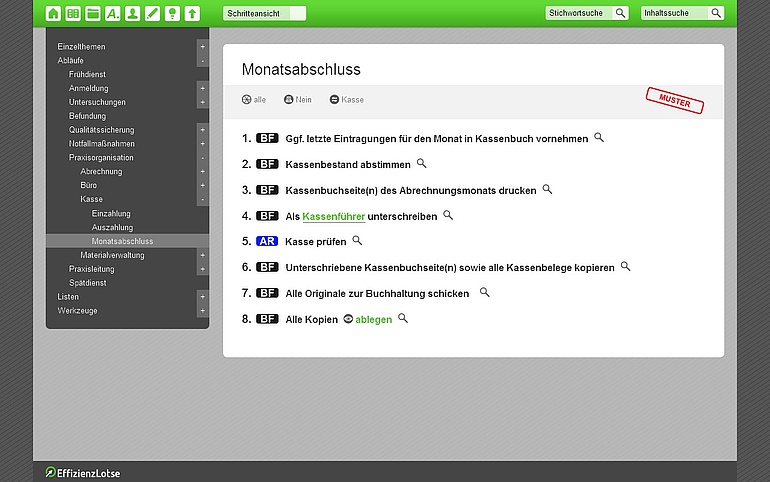Follow the green 'Kassenführer' link
This screenshot has height=482, width=770.
[333, 216]
